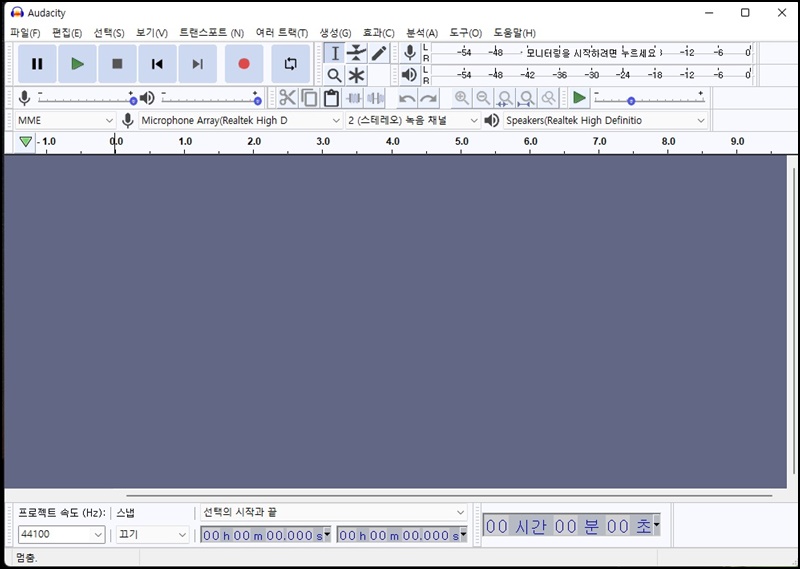Click the Zoom Out icon

[483, 97]
